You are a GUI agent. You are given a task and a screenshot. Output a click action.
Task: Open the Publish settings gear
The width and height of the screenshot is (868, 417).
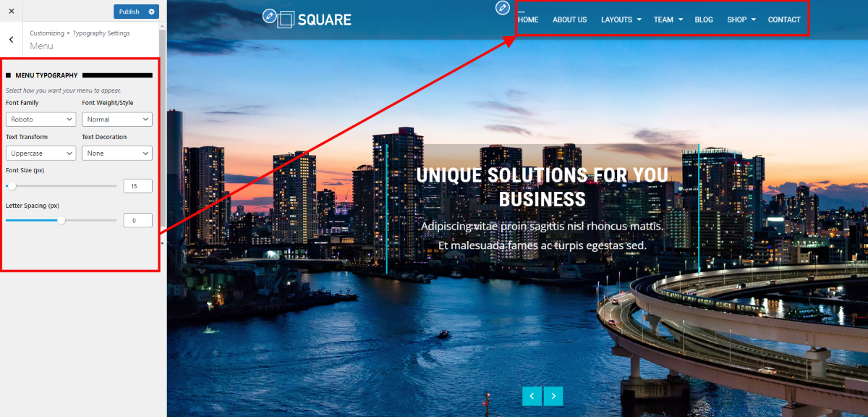151,12
